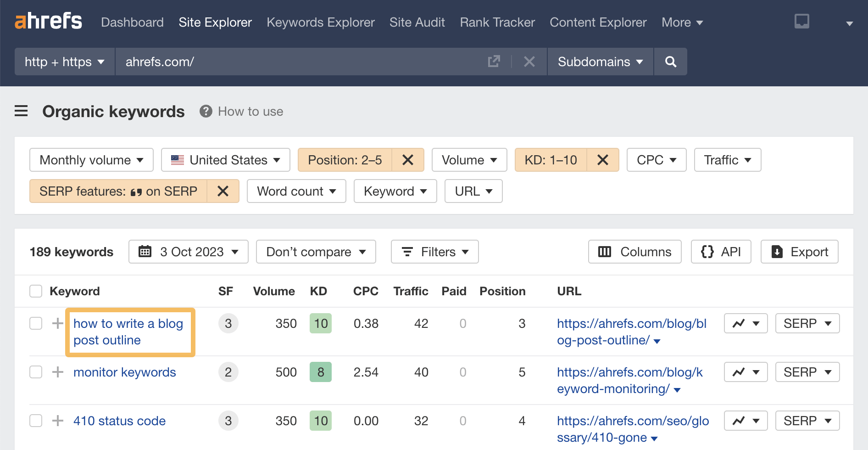Open ahrefs.com in a new tab via external link icon
This screenshot has height=450, width=868.
[x=494, y=61]
